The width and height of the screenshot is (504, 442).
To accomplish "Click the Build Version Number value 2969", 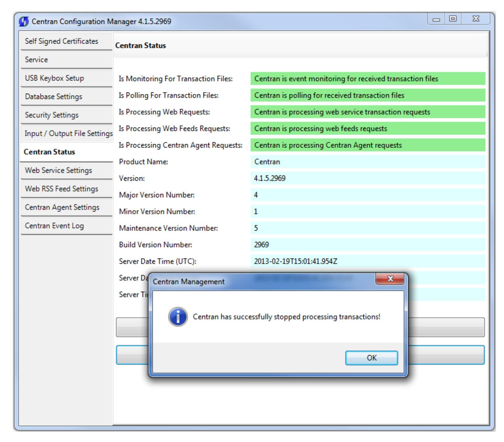I will (368, 245).
